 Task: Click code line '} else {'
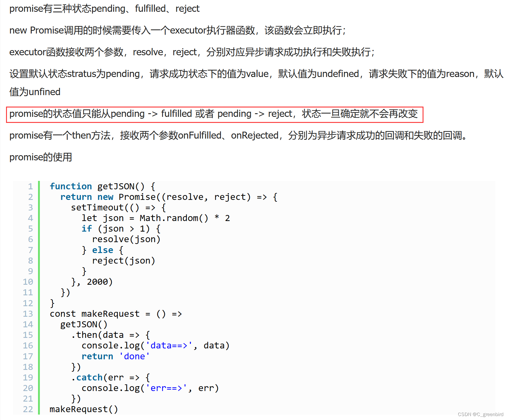click(x=103, y=250)
